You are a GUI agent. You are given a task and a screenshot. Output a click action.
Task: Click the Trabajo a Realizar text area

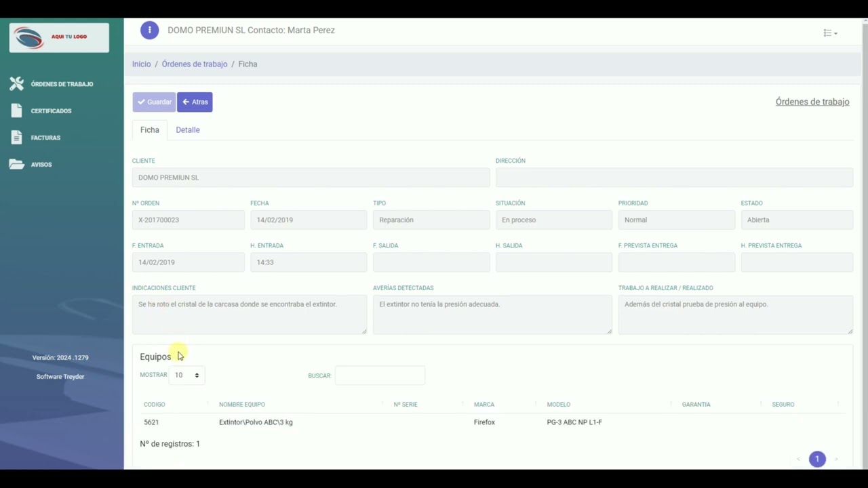click(x=736, y=314)
